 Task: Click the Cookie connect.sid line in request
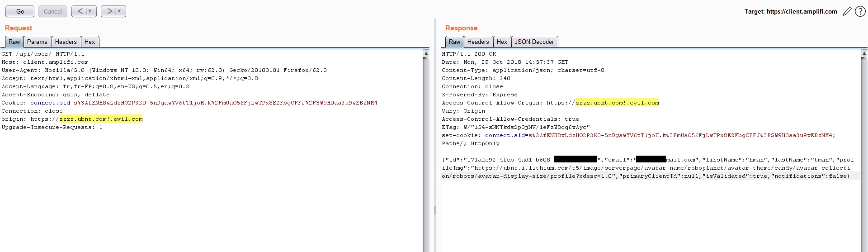pyautogui.click(x=189, y=103)
